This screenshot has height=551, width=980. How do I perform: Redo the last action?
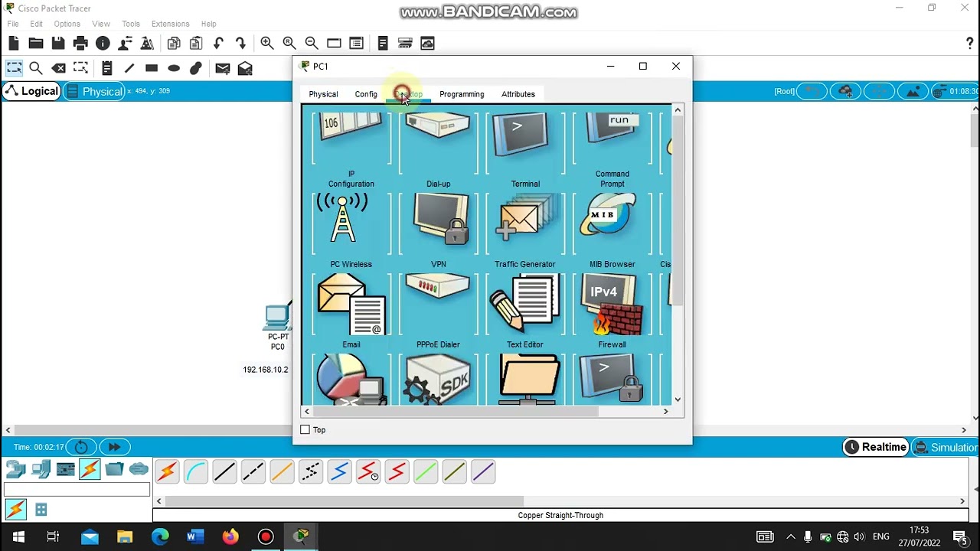pos(240,43)
